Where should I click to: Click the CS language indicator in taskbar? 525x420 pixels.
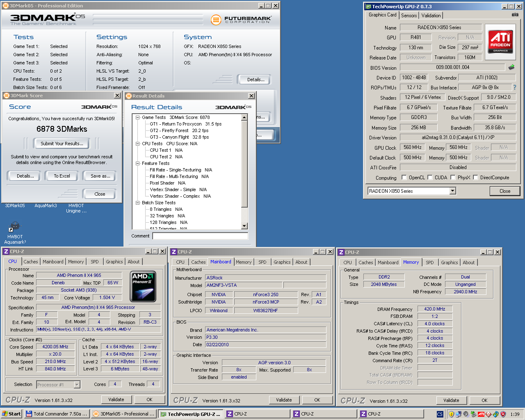tap(440, 414)
